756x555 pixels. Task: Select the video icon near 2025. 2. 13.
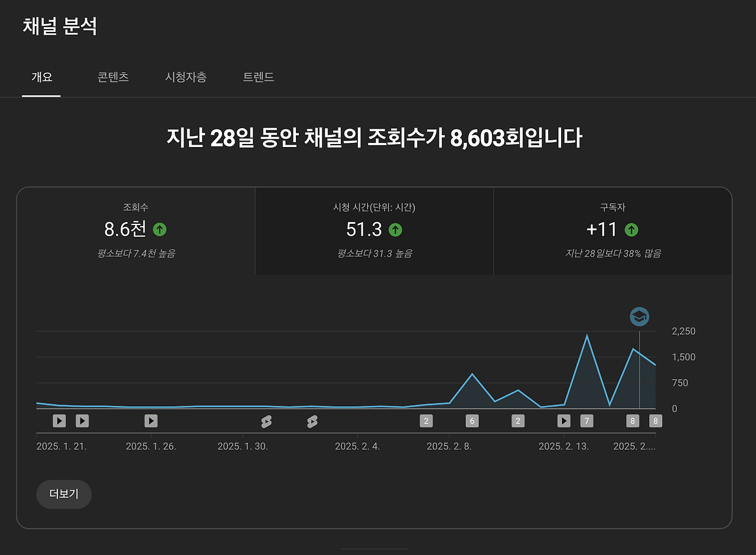(563, 420)
